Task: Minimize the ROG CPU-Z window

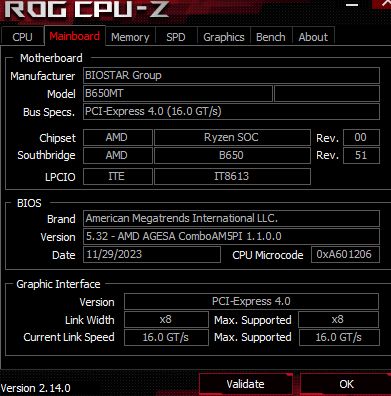Action: coord(352,5)
